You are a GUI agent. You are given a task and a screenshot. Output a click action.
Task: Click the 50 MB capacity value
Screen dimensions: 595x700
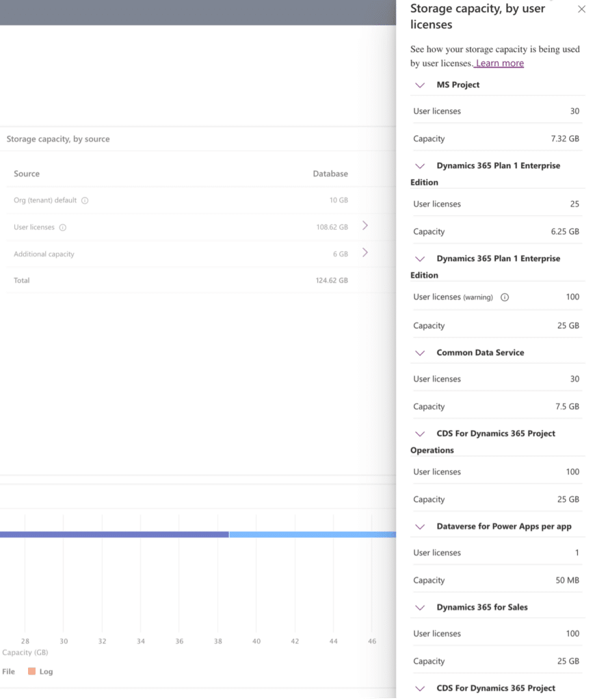(x=568, y=580)
